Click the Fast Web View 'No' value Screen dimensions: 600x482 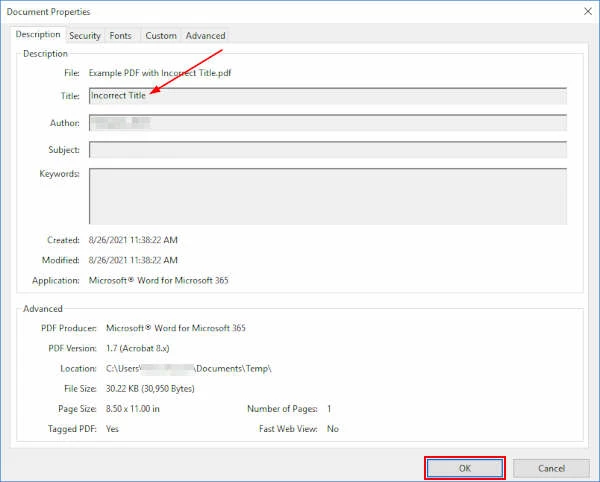[333, 429]
